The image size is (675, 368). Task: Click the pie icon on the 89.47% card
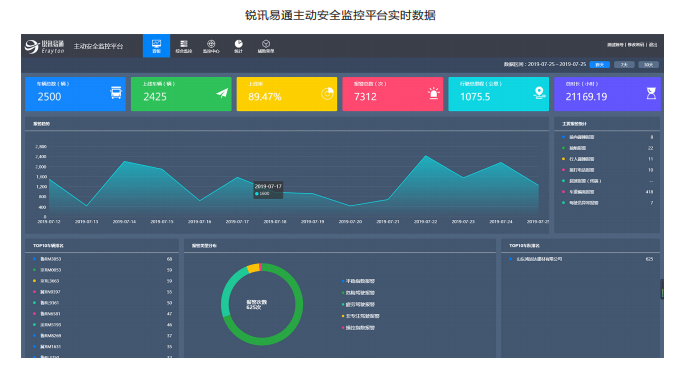click(x=328, y=93)
